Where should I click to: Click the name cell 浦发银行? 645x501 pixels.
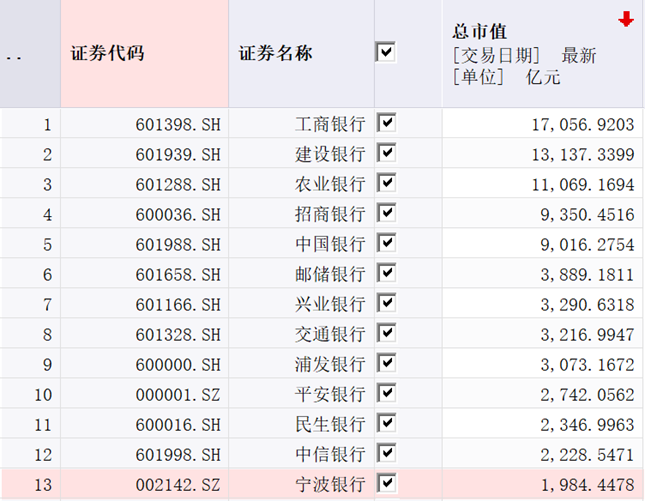301,364
